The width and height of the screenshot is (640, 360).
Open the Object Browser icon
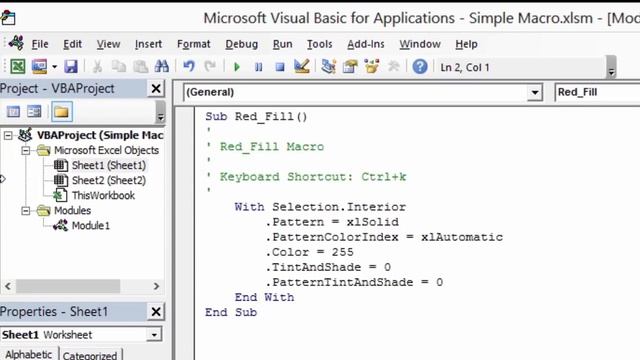click(x=372, y=66)
